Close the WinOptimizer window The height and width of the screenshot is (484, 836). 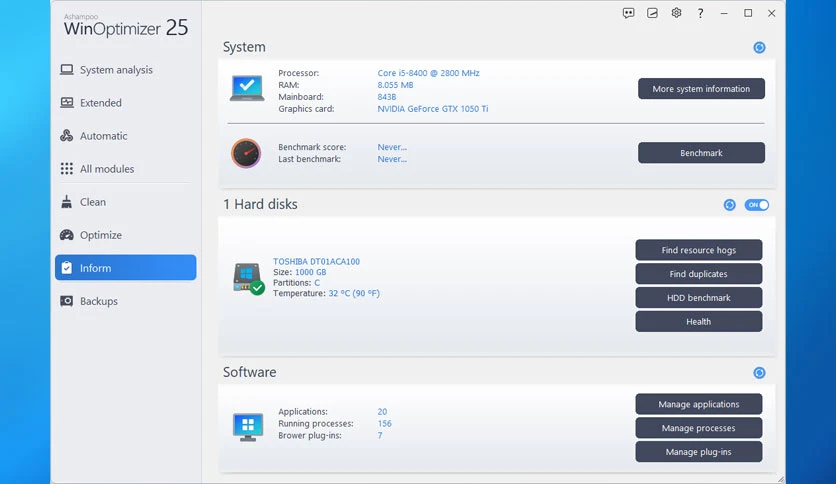[771, 13]
